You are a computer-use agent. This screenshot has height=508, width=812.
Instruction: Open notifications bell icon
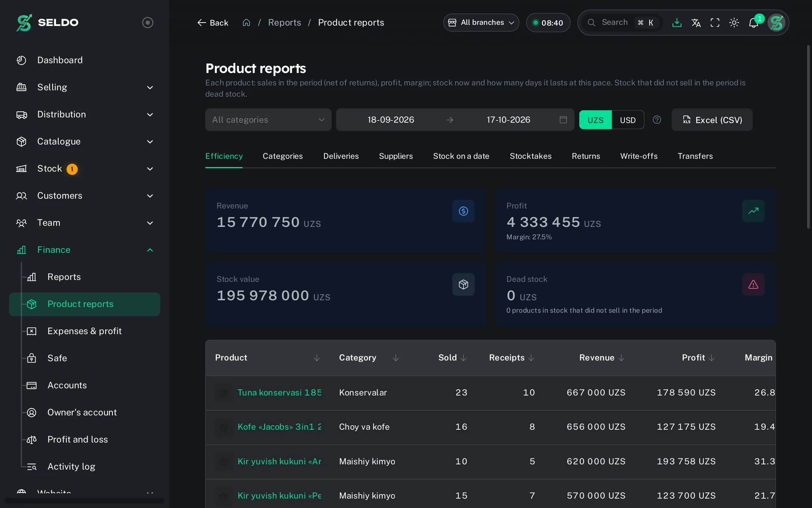tap(753, 23)
